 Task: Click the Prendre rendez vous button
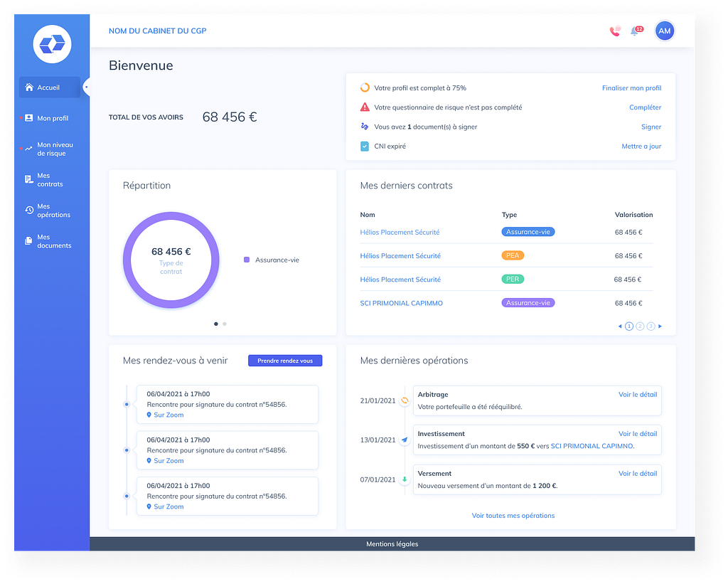(x=285, y=361)
